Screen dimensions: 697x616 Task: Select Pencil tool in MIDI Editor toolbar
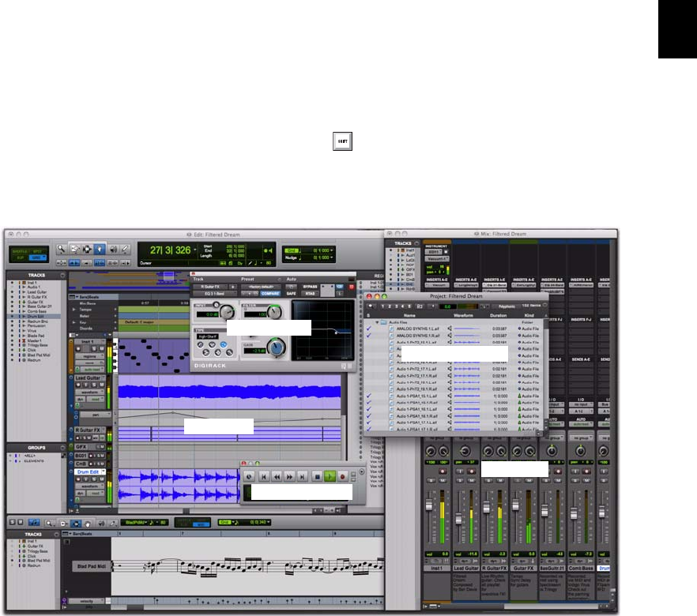point(113,524)
